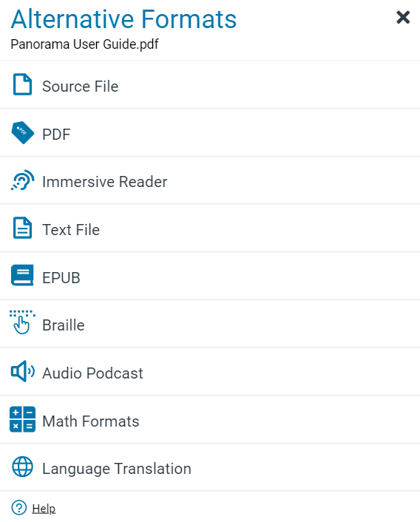Click the Math Formats calculator icon
This screenshot has width=420, height=522.
coord(22,419)
